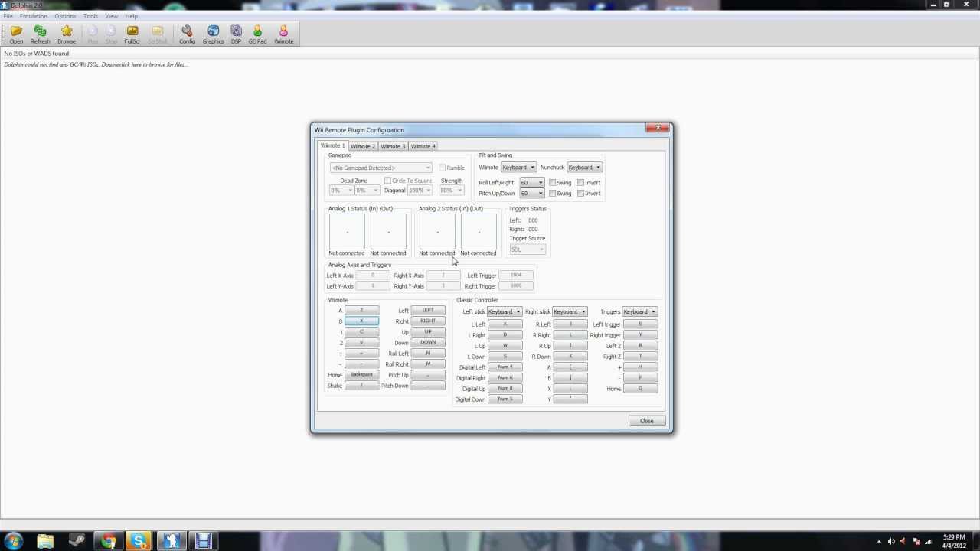Click the Wiimote A key mapping button
The height and width of the screenshot is (551, 980).
pyautogui.click(x=361, y=311)
